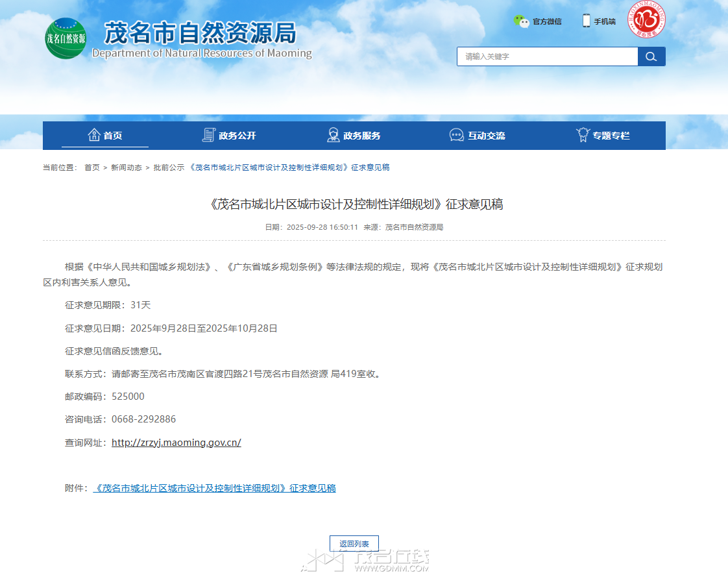This screenshot has width=728, height=575.
Task: Focus the keyword search input field
Action: (x=547, y=56)
